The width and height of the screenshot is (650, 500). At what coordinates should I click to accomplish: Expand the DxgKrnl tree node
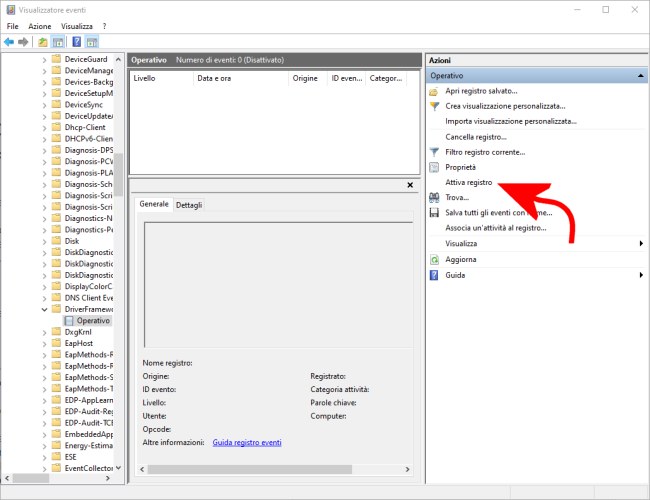coord(44,333)
